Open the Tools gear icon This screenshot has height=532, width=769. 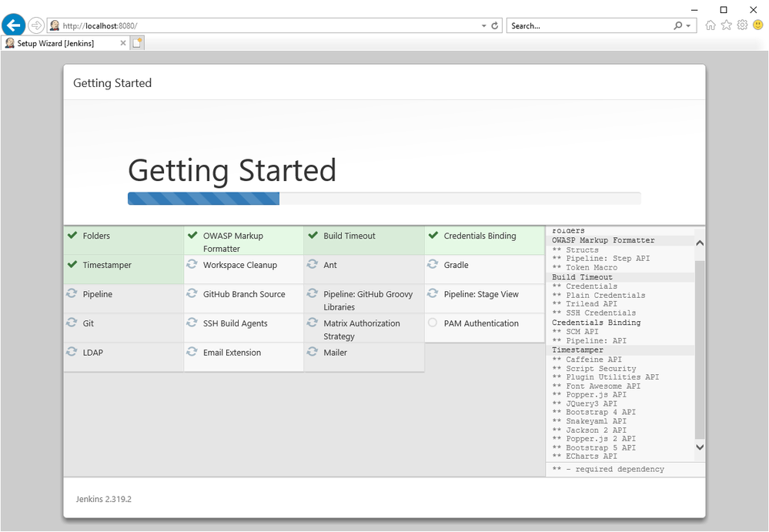click(x=743, y=25)
